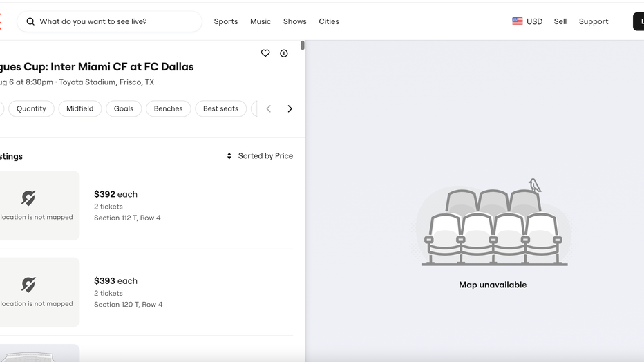Open the Quantity filter
The width and height of the screenshot is (644, 362).
point(31,108)
